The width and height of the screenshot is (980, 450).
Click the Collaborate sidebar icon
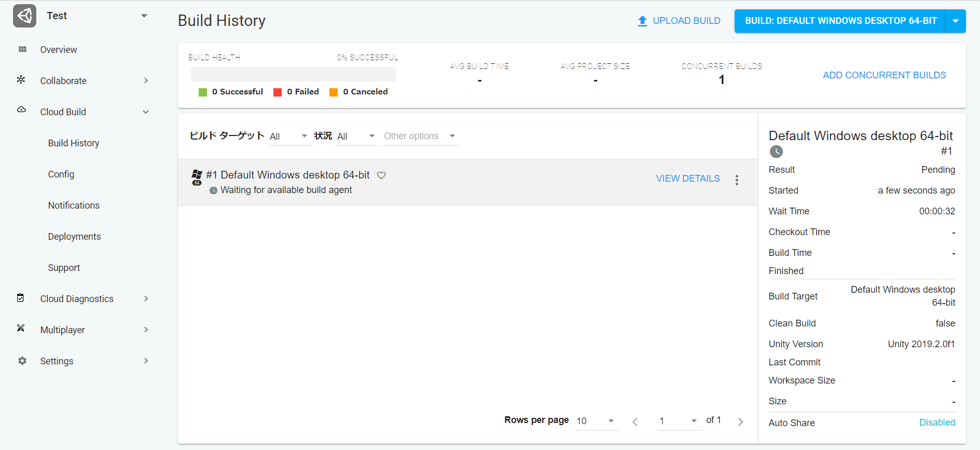(x=21, y=79)
